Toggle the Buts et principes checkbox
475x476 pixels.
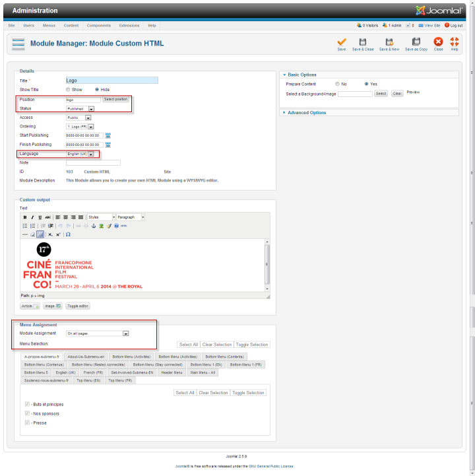[x=27, y=404]
